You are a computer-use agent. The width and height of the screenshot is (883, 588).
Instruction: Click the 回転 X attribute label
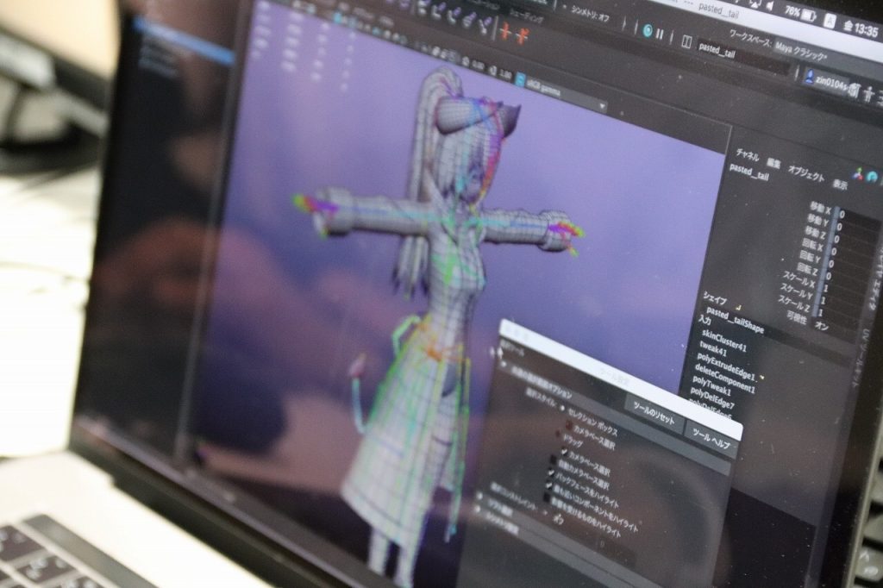(812, 245)
